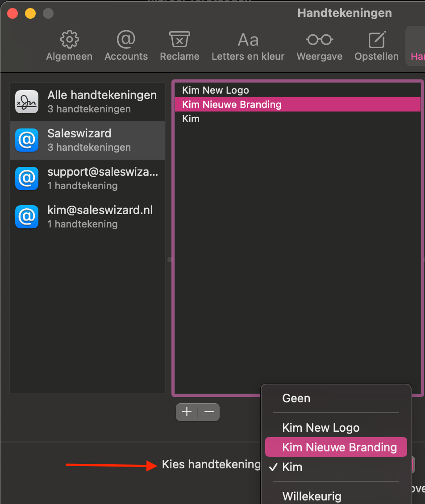425x504 pixels.
Task: Open the Reclame junk bin icon
Action: click(x=179, y=40)
